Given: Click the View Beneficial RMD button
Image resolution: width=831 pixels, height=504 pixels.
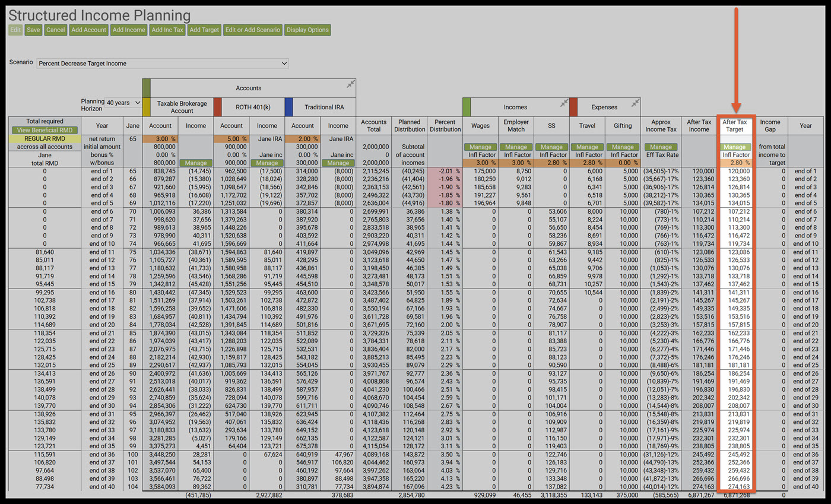Looking at the screenshot, I should 45,130.
